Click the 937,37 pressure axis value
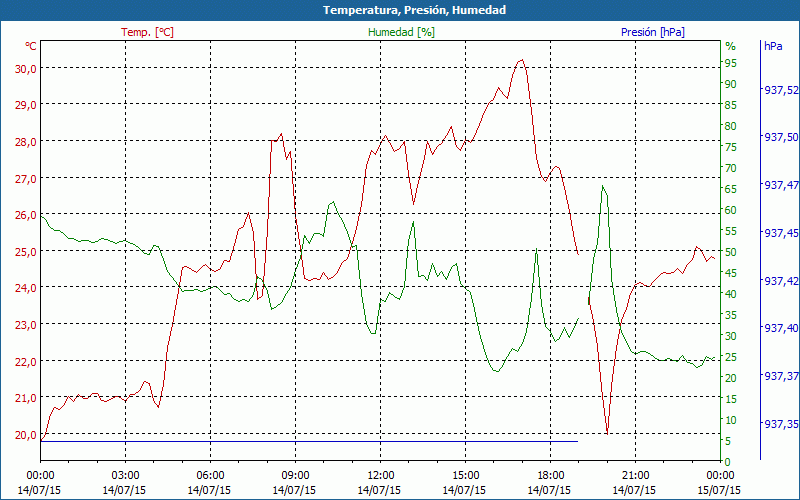Screen dimensions: 800x500 tap(781, 376)
